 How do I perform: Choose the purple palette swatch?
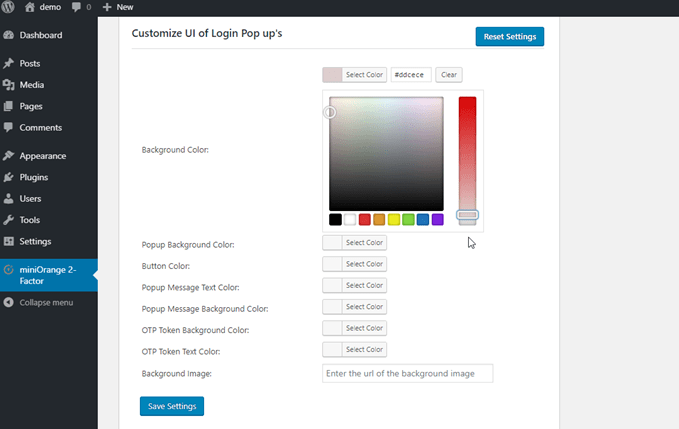point(437,219)
